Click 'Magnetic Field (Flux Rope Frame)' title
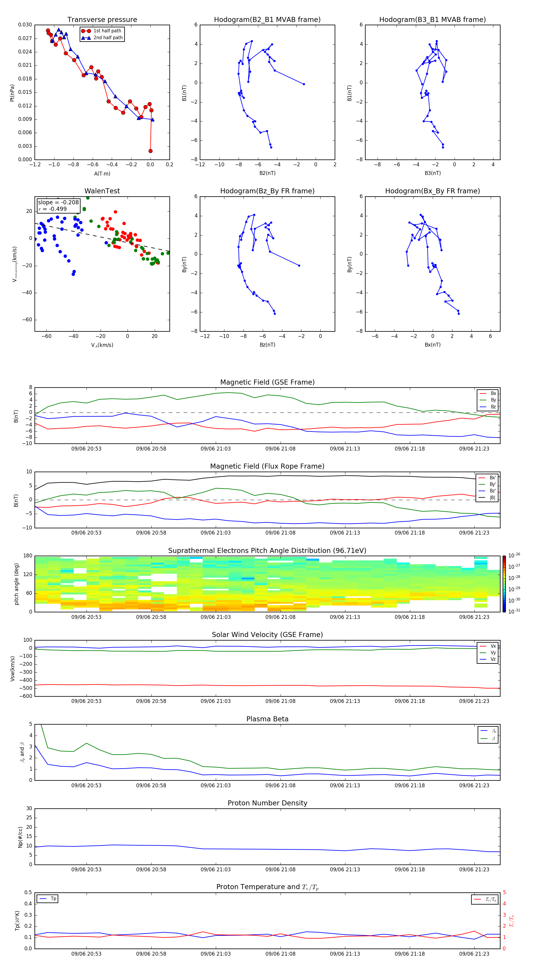The width and height of the screenshot is (535, 980). point(267,467)
